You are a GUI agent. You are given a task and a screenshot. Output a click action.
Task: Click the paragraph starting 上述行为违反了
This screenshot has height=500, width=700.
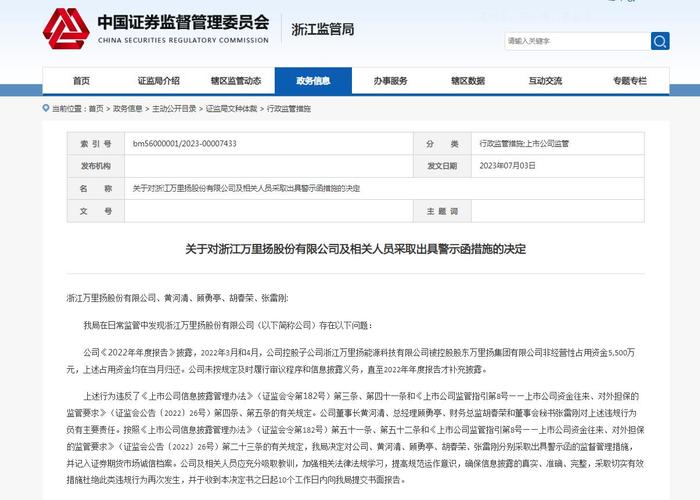pyautogui.click(x=355, y=438)
